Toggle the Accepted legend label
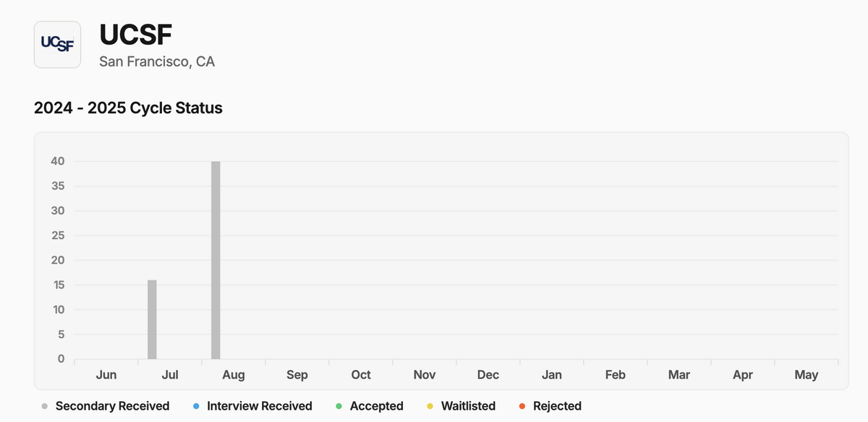868x422 pixels. click(376, 406)
